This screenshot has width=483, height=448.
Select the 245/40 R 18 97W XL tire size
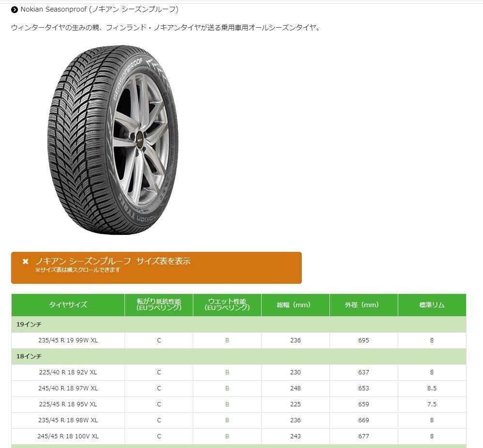click(x=68, y=388)
